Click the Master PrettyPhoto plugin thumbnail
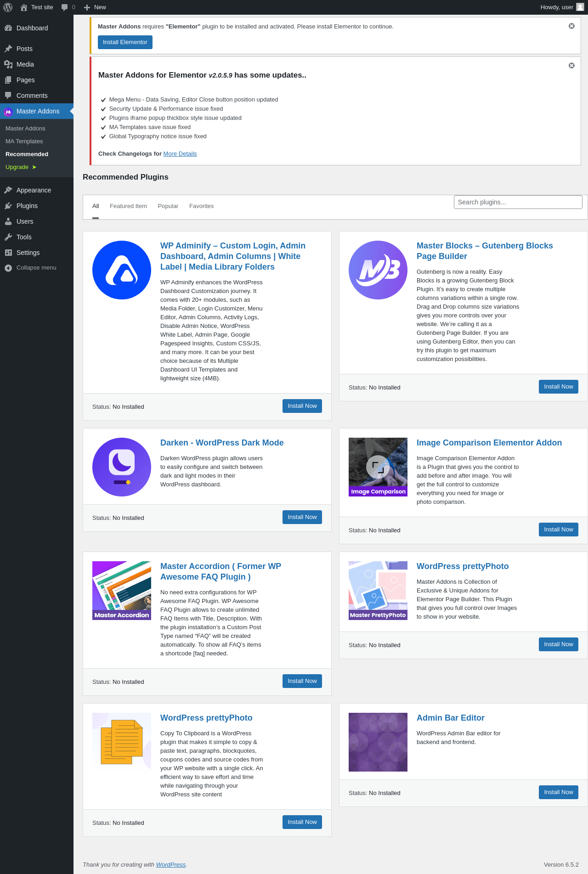 [x=378, y=591]
